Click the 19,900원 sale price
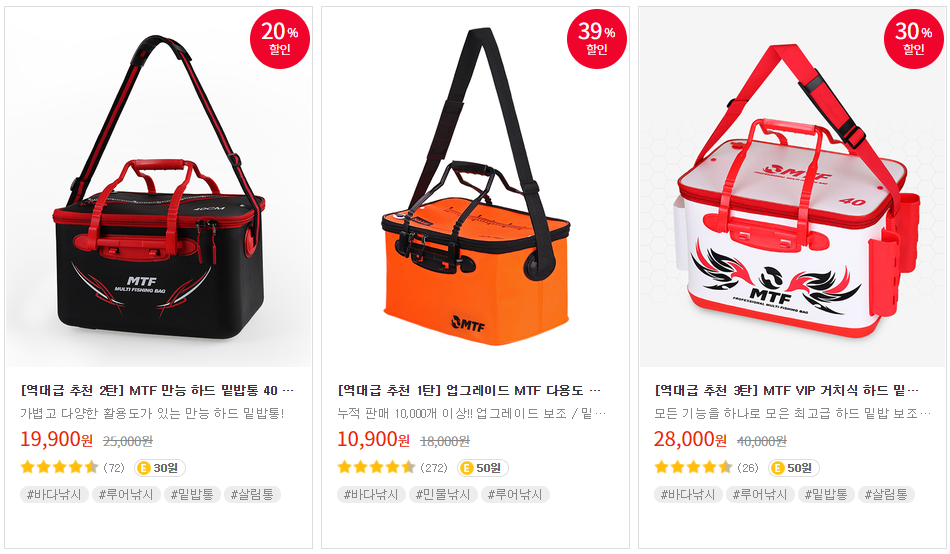950x554 pixels. [x=56, y=439]
